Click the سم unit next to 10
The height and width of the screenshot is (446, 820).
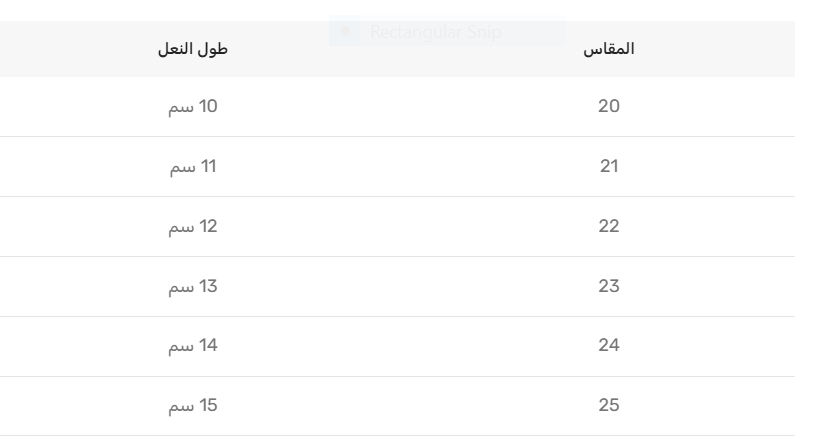(180, 106)
